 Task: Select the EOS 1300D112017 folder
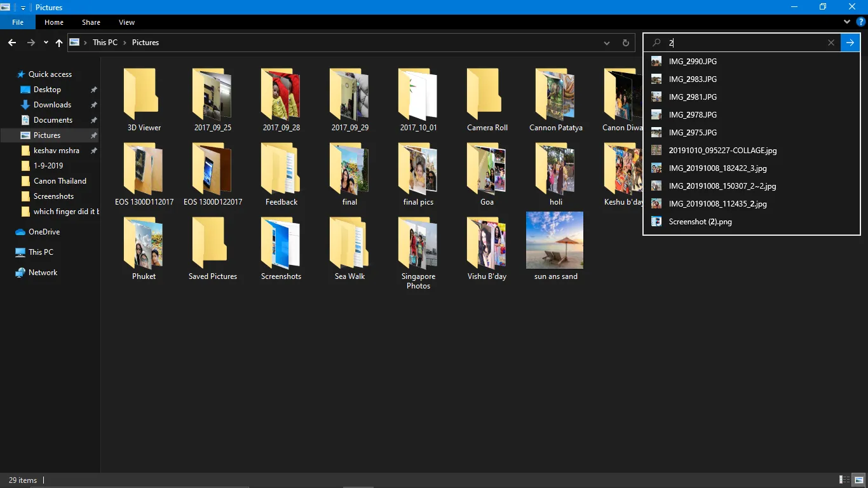144,174
